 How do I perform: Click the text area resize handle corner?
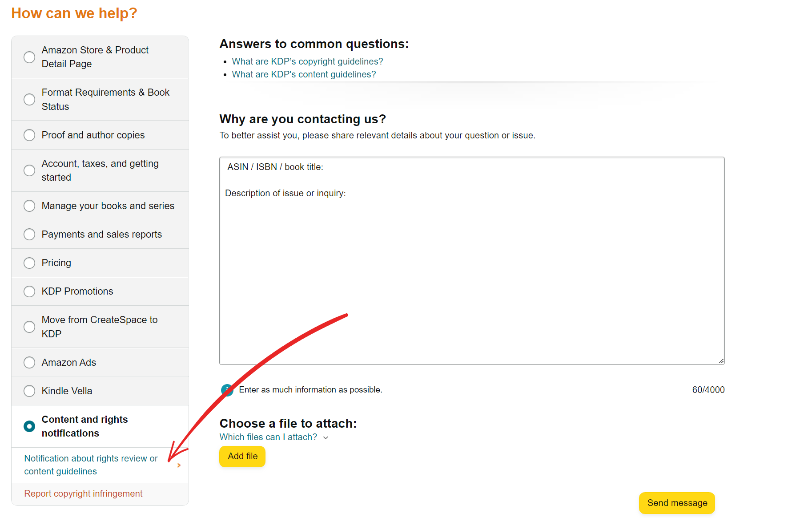point(721,361)
